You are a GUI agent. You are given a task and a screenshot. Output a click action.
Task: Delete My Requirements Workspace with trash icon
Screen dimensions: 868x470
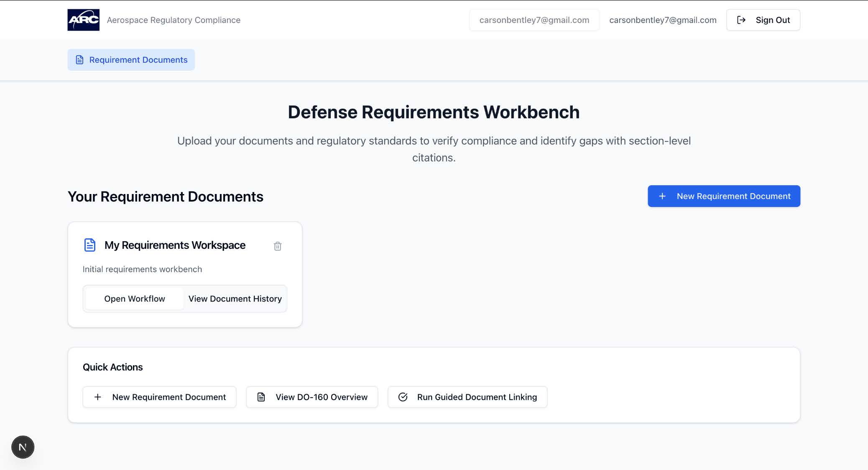tap(278, 246)
